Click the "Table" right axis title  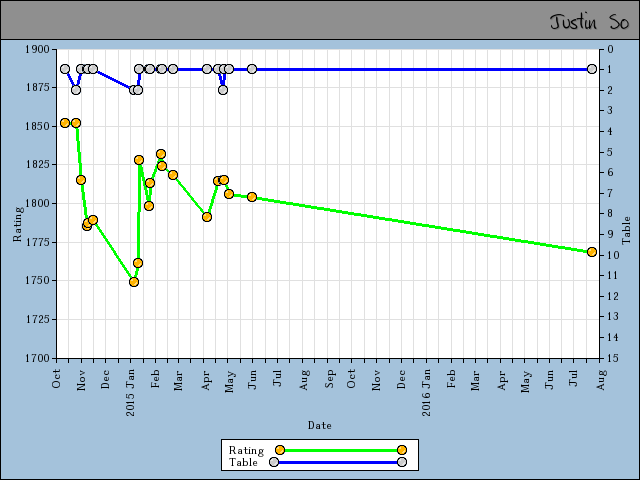(x=626, y=230)
